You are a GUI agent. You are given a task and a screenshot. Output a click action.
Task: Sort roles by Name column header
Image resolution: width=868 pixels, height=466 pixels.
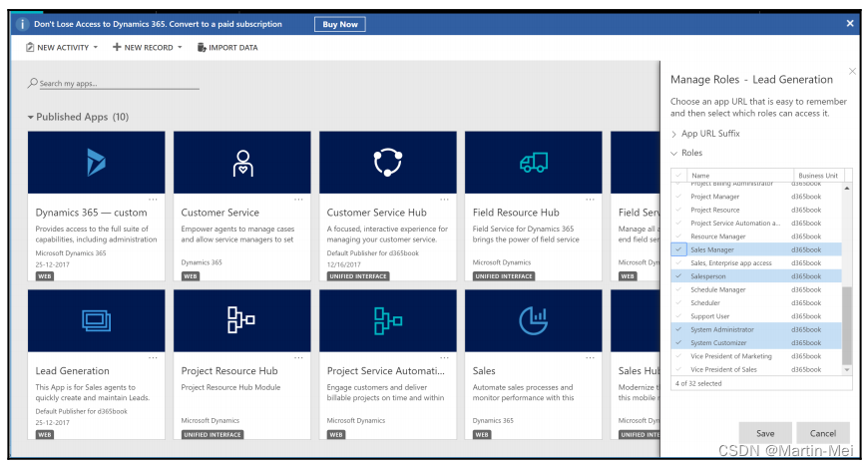click(700, 176)
